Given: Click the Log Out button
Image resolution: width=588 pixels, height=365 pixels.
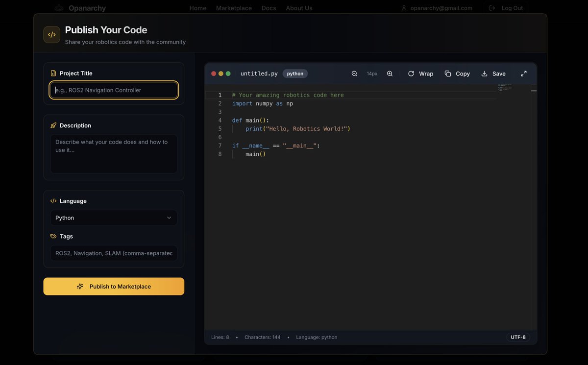Looking at the screenshot, I should pyautogui.click(x=506, y=8).
